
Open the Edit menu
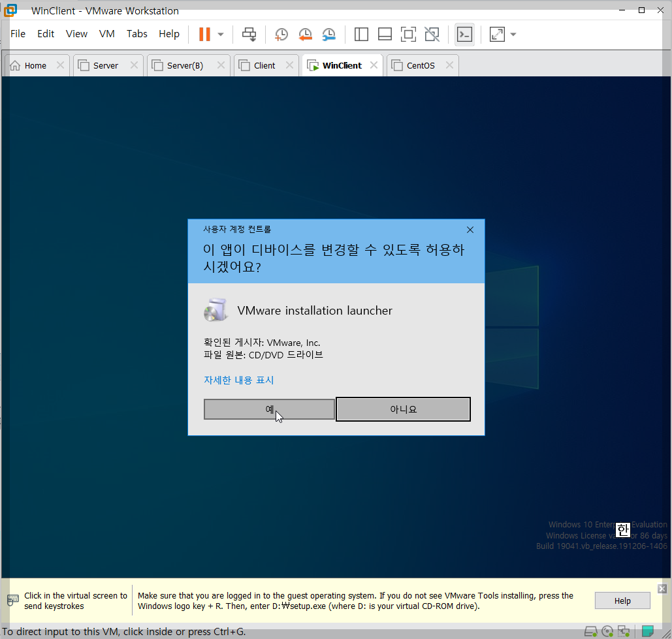point(46,34)
